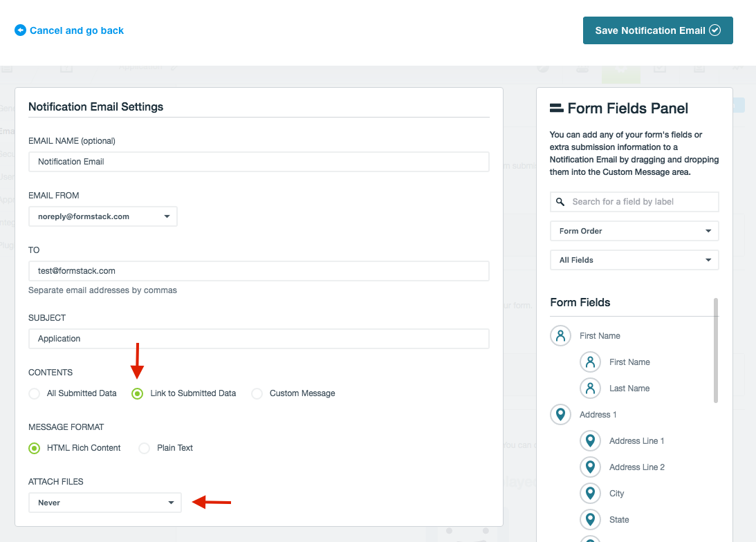Click the Cancel and go back link
The width and height of the screenshot is (756, 542).
pos(69,30)
